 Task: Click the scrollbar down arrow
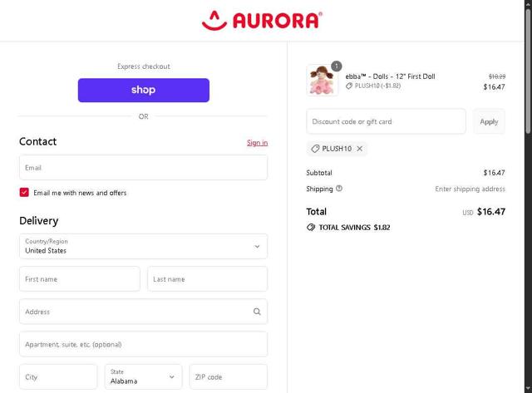tap(529, 388)
